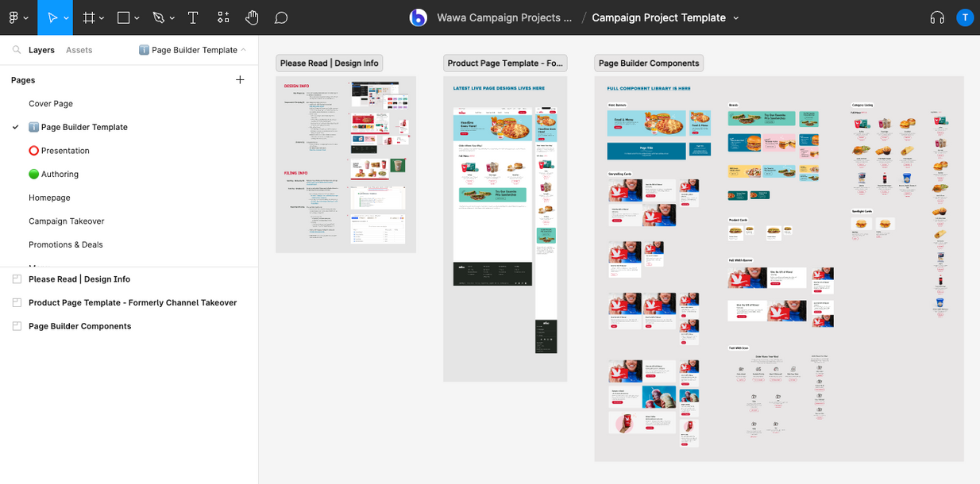This screenshot has height=484, width=980.
Task: Add a new page with plus icon
Action: point(240,80)
